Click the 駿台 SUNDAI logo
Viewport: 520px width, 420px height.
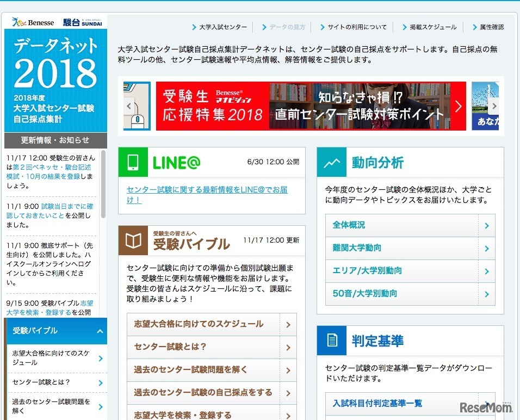pos(83,22)
